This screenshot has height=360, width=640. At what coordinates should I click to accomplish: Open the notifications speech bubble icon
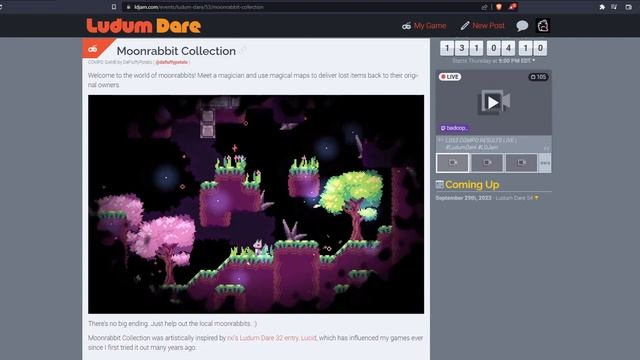(522, 26)
